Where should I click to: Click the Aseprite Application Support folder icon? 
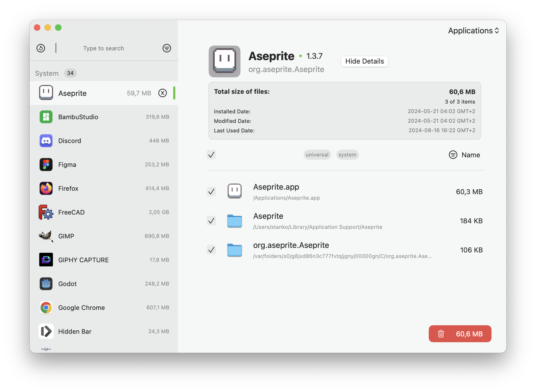pyautogui.click(x=235, y=221)
